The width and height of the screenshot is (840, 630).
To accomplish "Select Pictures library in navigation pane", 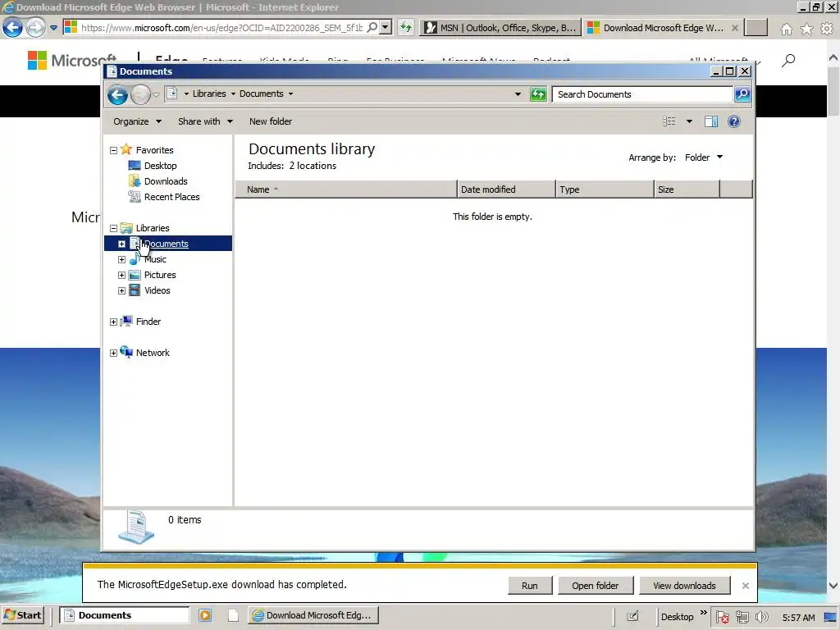I will tap(160, 275).
